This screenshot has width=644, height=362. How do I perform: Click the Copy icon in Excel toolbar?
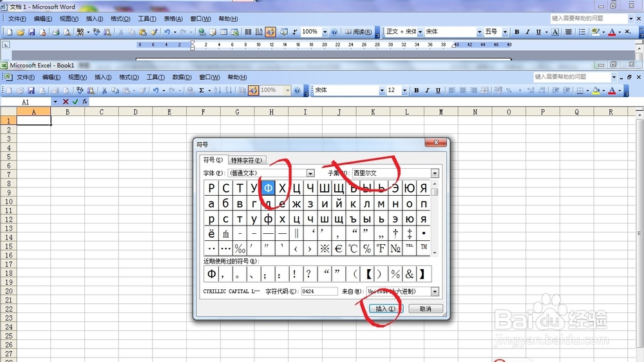(115, 90)
